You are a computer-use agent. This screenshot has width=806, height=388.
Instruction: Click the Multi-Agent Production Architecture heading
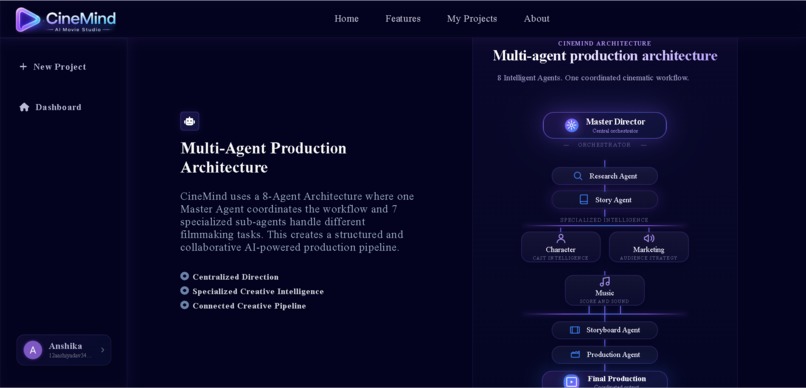click(263, 158)
